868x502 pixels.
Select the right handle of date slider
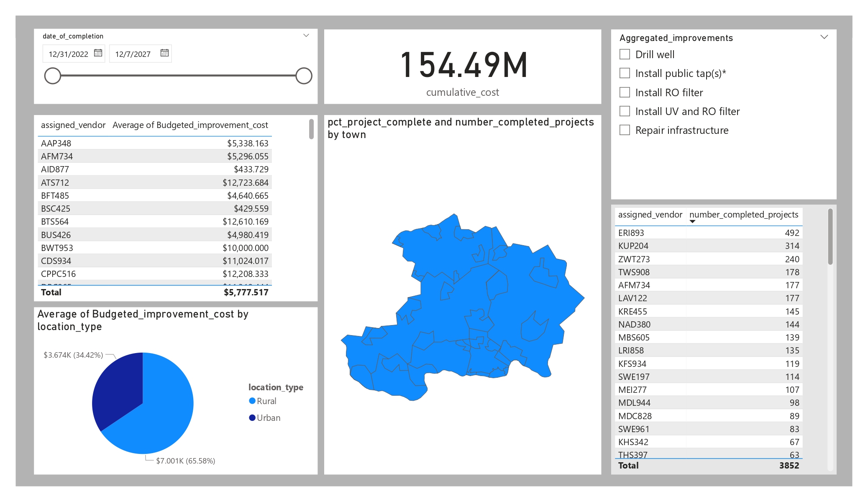(x=304, y=76)
